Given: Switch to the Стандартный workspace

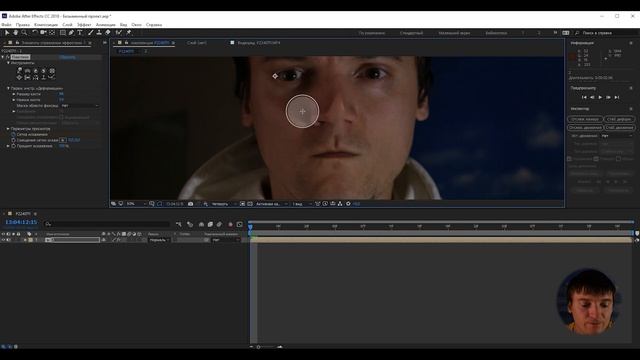Looking at the screenshot, I should tap(411, 33).
